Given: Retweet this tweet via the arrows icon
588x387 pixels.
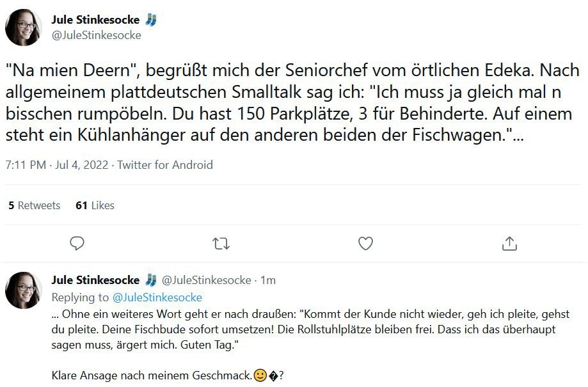Looking at the screenshot, I should tap(221, 243).
